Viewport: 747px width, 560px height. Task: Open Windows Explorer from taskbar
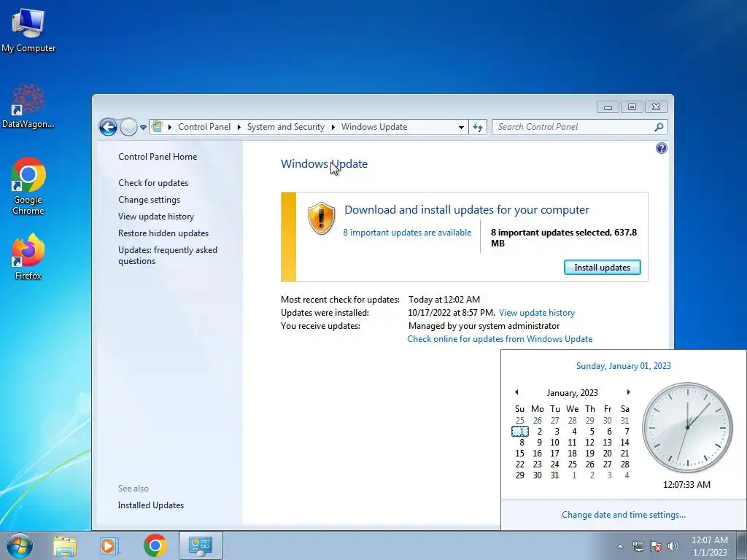[x=65, y=545]
